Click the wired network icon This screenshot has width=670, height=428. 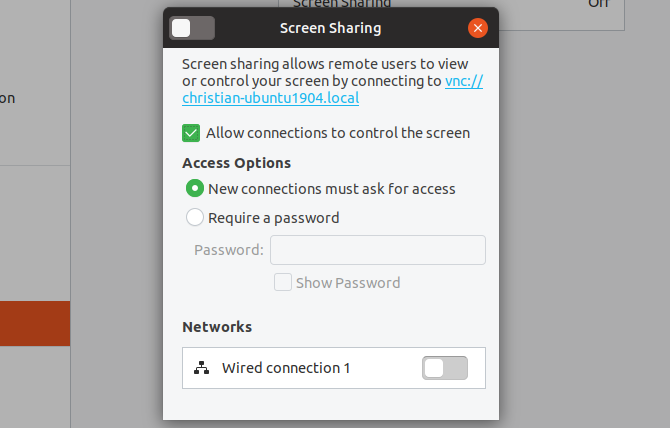(202, 368)
